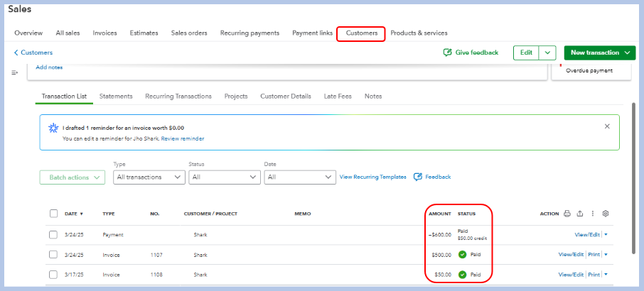Expand the Edit button arrow menu
The height and width of the screenshot is (291, 644).
pos(547,53)
